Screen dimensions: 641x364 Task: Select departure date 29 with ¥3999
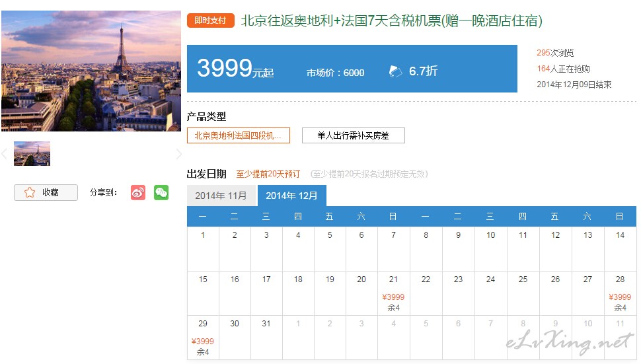tap(203, 337)
